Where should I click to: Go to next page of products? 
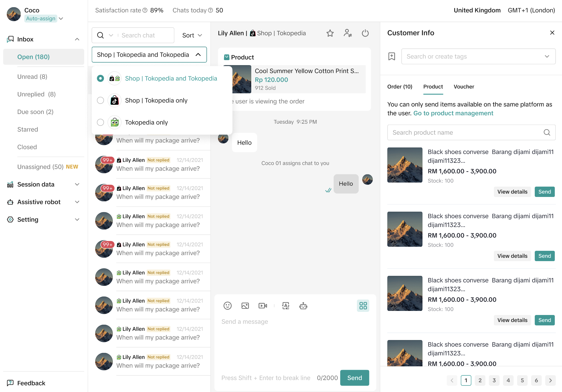[550, 380]
